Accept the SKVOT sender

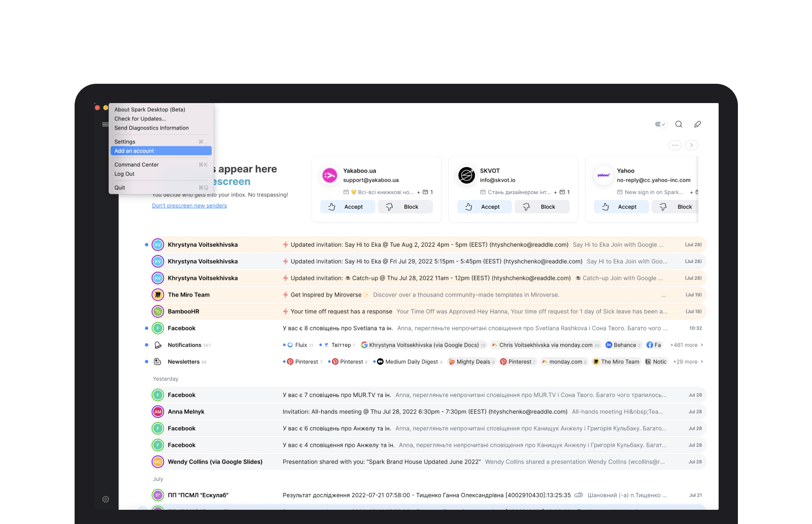click(x=485, y=207)
